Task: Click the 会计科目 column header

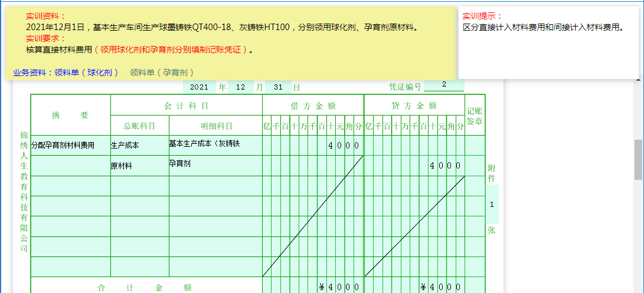Action: tap(187, 106)
